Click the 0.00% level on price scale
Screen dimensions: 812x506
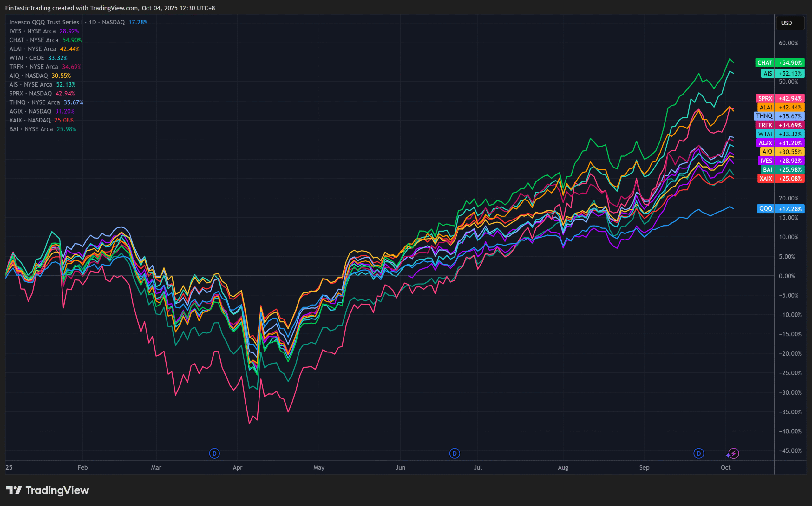coord(787,276)
